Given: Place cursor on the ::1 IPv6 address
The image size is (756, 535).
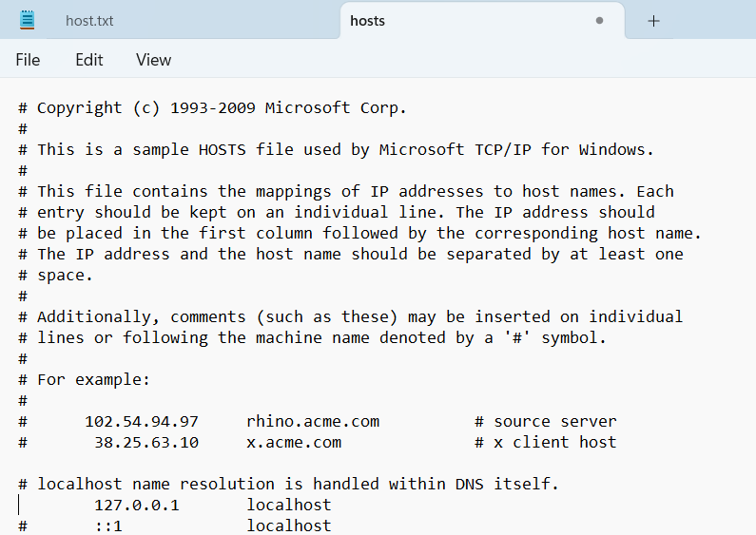Looking at the screenshot, I should 108,526.
